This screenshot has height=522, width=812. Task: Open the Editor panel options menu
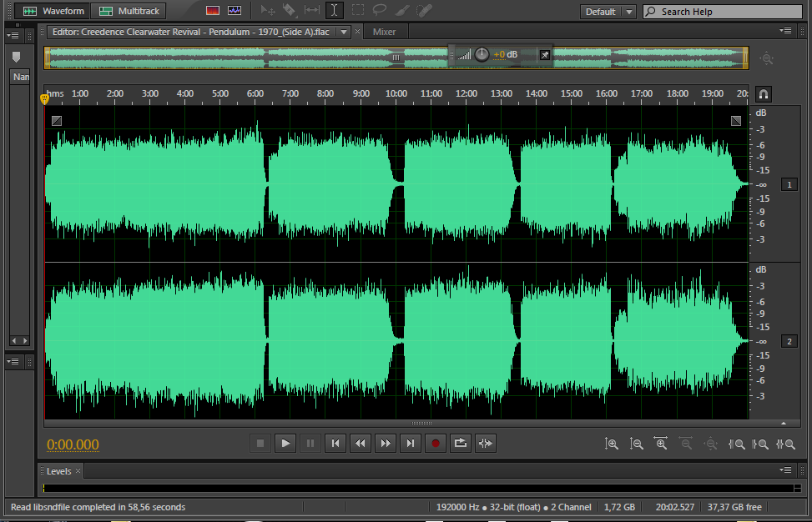click(785, 31)
